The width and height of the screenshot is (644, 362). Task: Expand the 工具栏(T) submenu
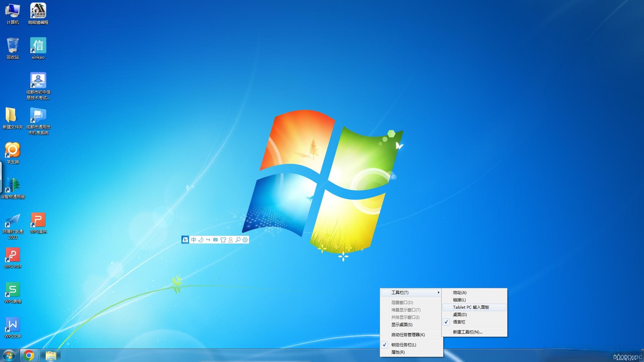411,293
